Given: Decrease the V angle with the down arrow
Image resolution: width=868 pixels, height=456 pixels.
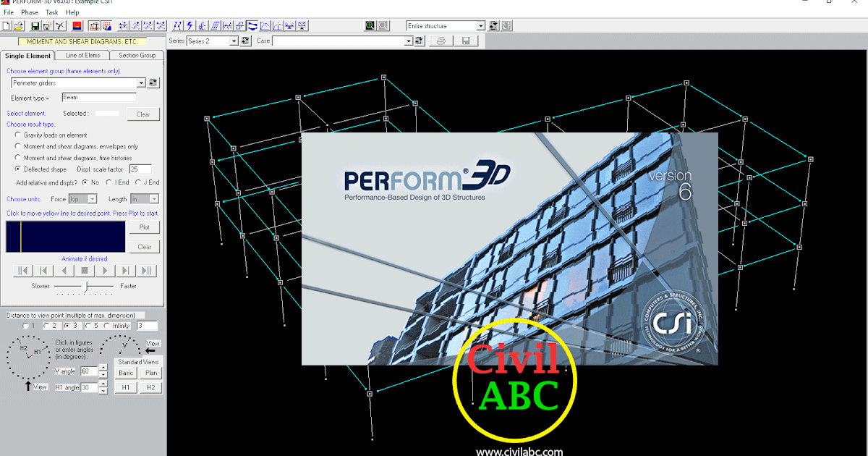Looking at the screenshot, I should coord(103,374).
